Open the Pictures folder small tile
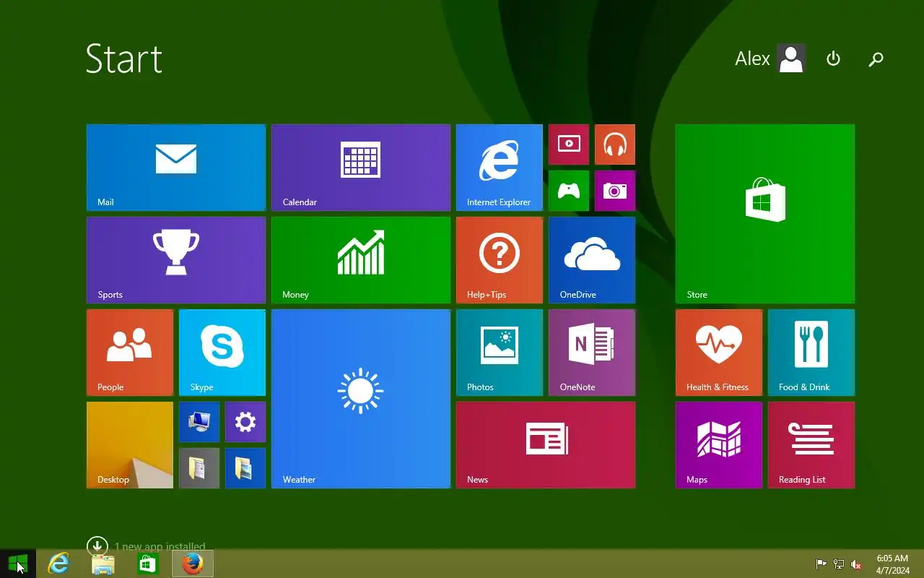This screenshot has width=924, height=578. click(245, 468)
